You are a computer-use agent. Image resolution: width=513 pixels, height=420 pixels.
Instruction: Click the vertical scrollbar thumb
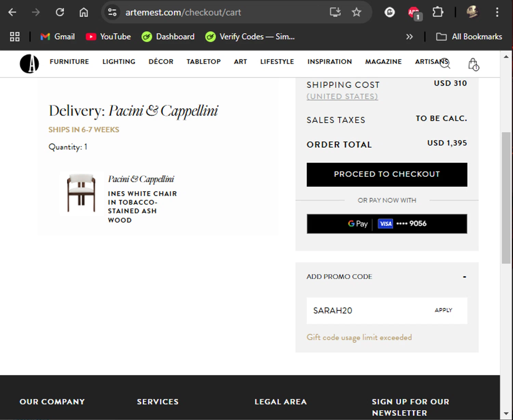[506, 198]
